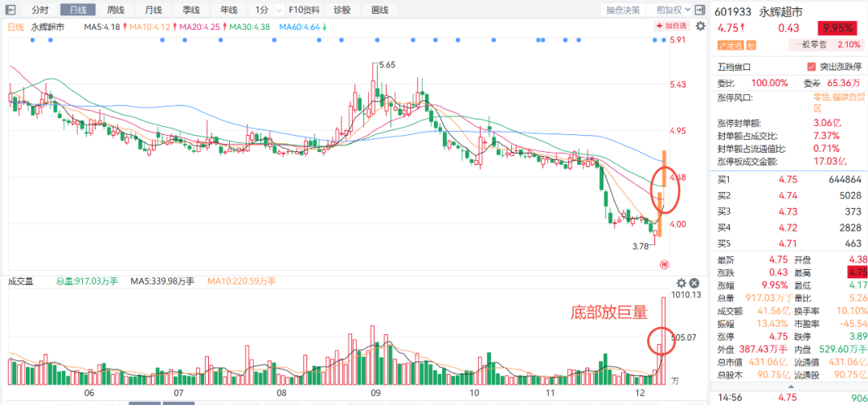Click the 零售,福建自贸区 concept link
This screenshot has width=868, height=405.
[838, 103]
